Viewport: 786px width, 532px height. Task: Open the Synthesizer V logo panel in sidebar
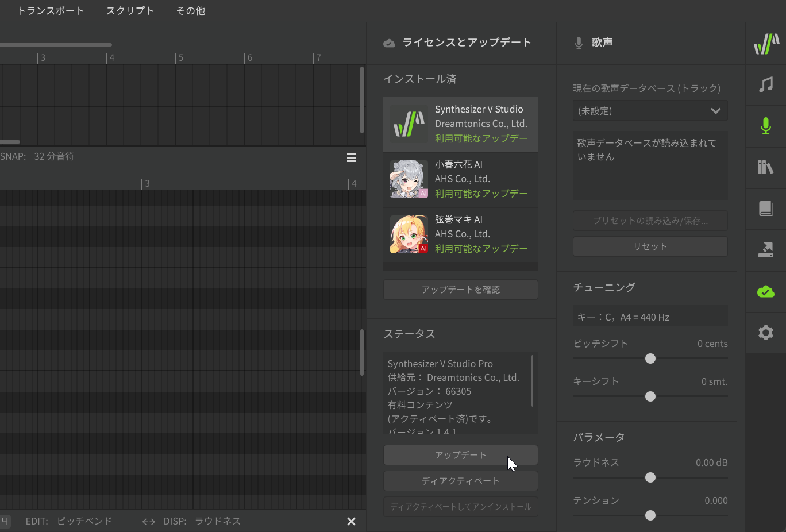(766, 44)
